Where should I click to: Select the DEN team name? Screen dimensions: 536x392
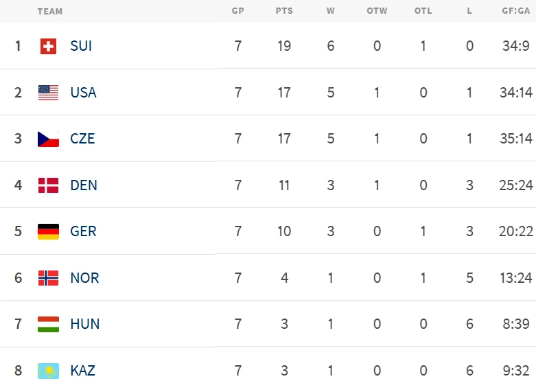pos(84,185)
